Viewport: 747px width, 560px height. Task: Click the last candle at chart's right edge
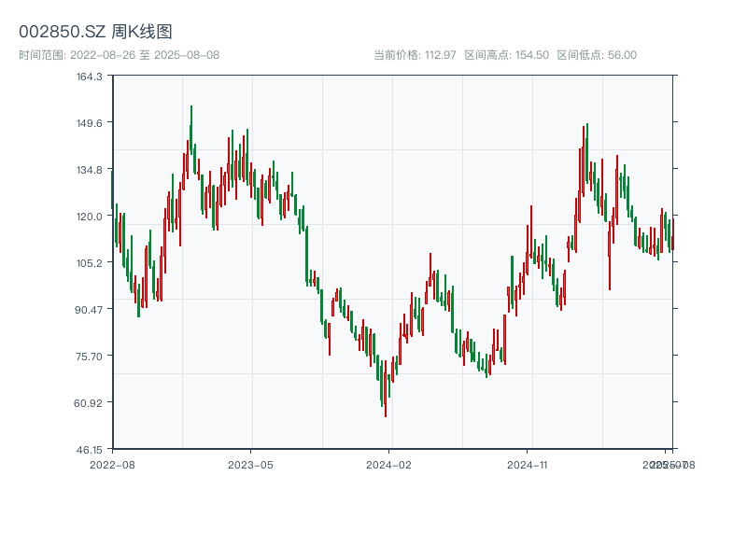click(673, 234)
